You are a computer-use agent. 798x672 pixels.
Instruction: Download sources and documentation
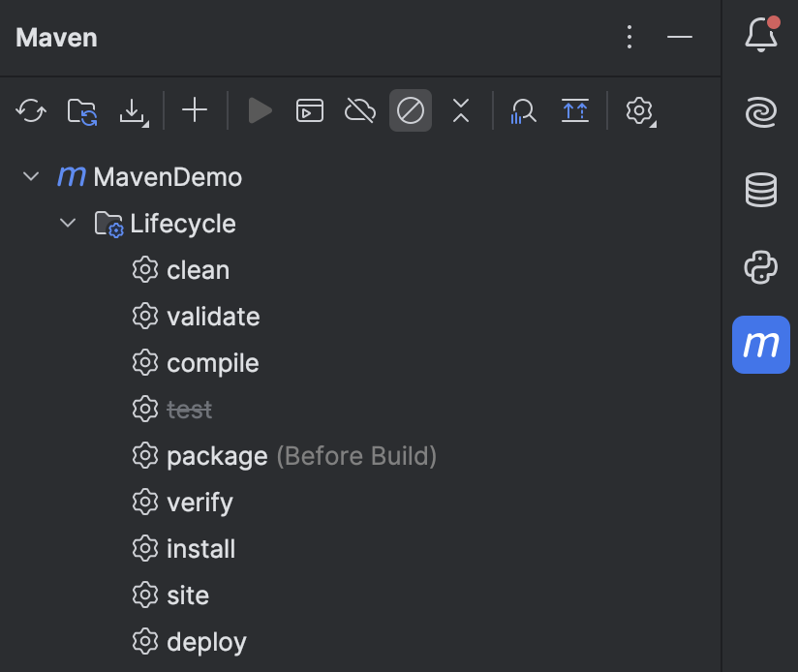pyautogui.click(x=135, y=110)
